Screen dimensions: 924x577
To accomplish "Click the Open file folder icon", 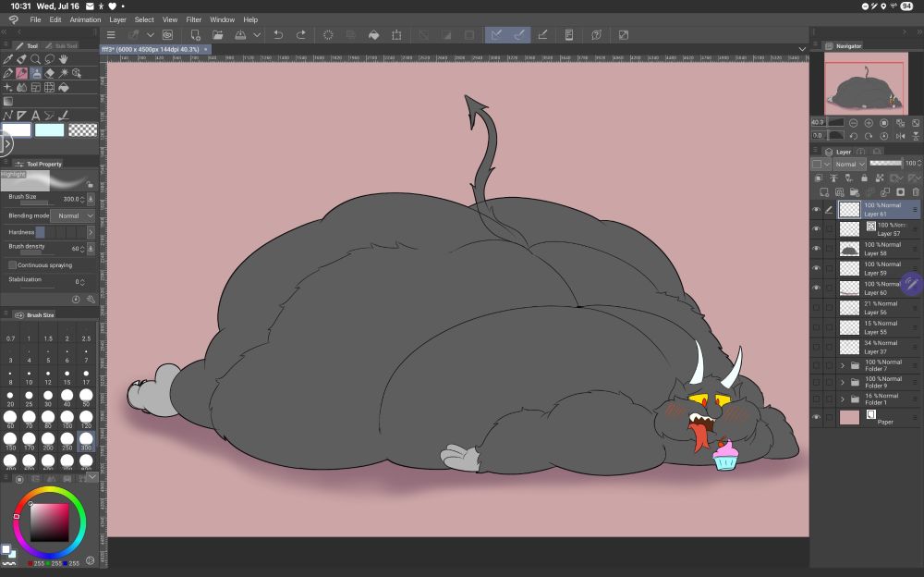I will click(x=217, y=35).
